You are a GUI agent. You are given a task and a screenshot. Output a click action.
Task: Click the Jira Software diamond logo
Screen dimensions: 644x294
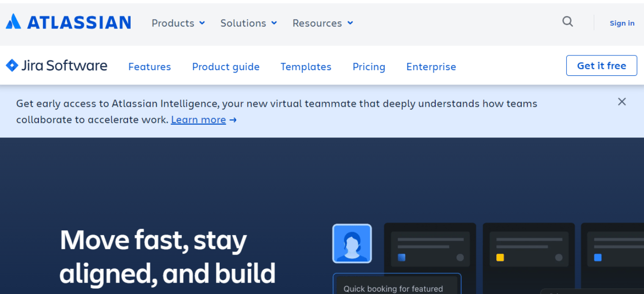(12, 65)
